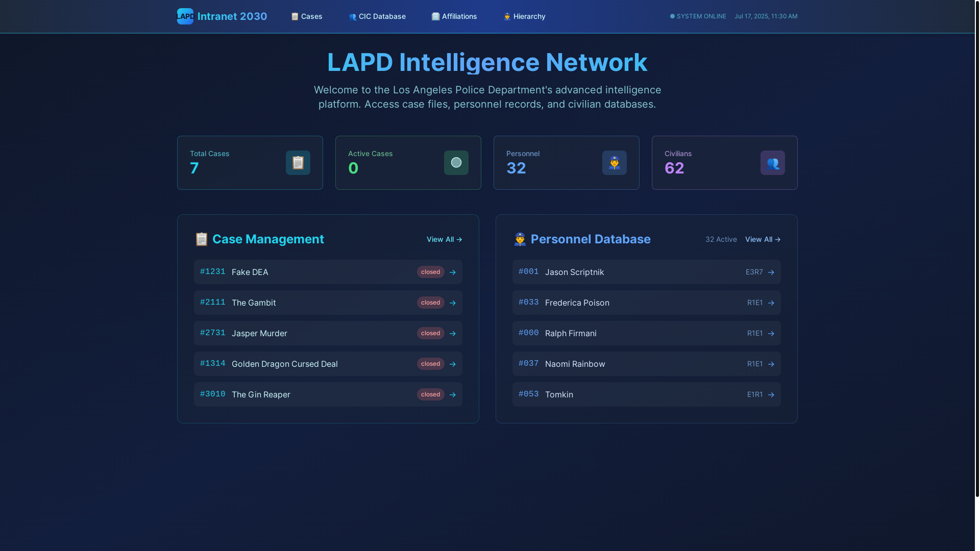Click the arrow on The Gambit row
The width and height of the screenshot is (980, 551).
453,303
